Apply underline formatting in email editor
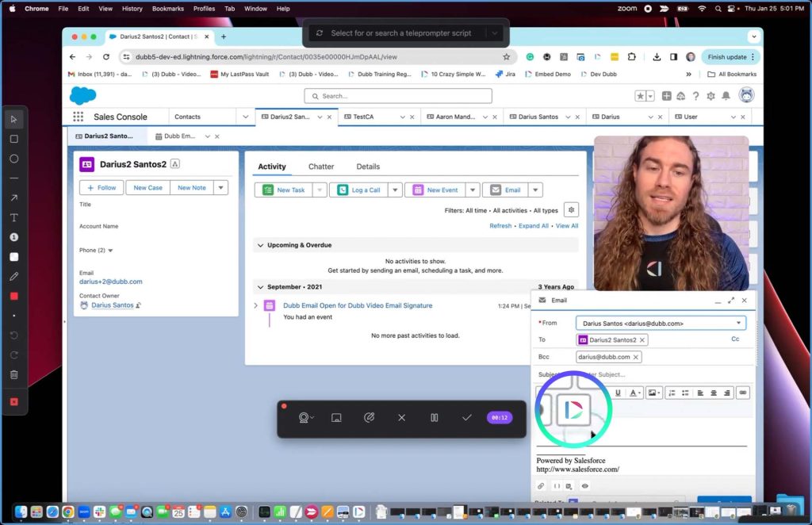Screen dimensions: 812x525 (x=618, y=393)
